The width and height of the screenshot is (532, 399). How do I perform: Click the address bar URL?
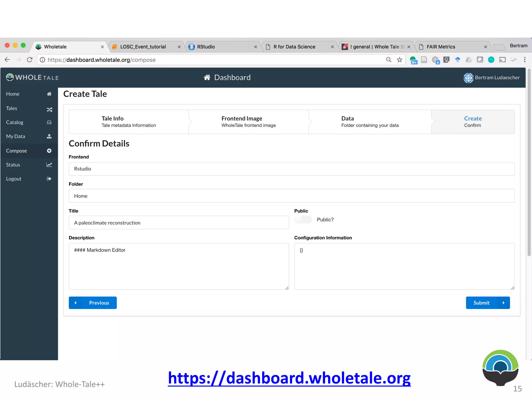(102, 60)
